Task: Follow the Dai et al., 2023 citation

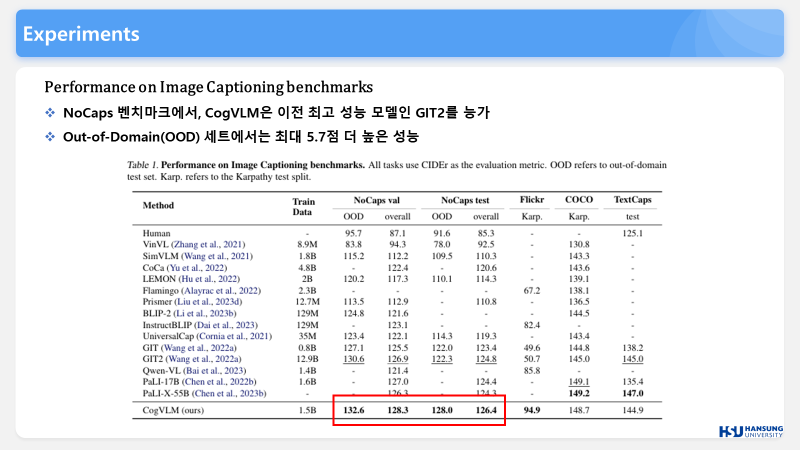Action: pos(226,325)
